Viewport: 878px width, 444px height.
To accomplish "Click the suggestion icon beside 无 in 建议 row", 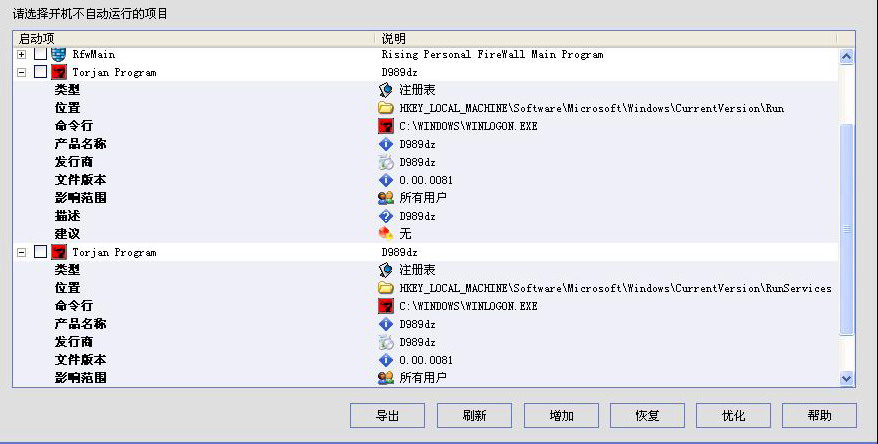I will 386,233.
